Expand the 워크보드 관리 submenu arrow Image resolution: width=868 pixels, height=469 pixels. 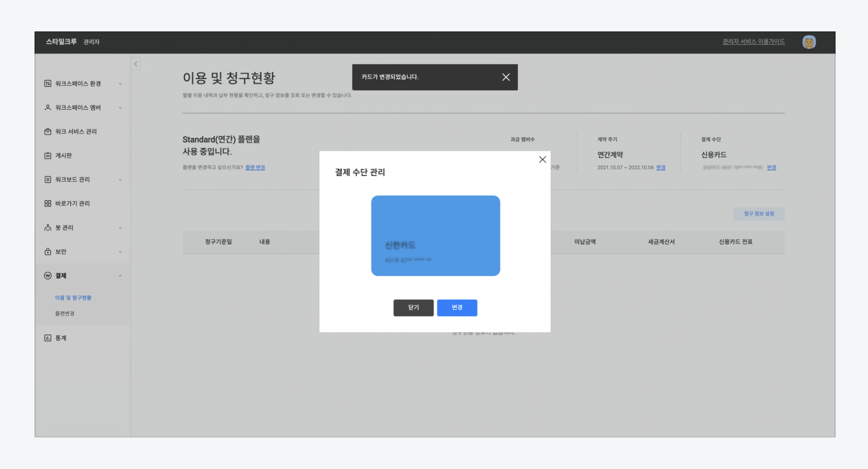click(x=120, y=180)
